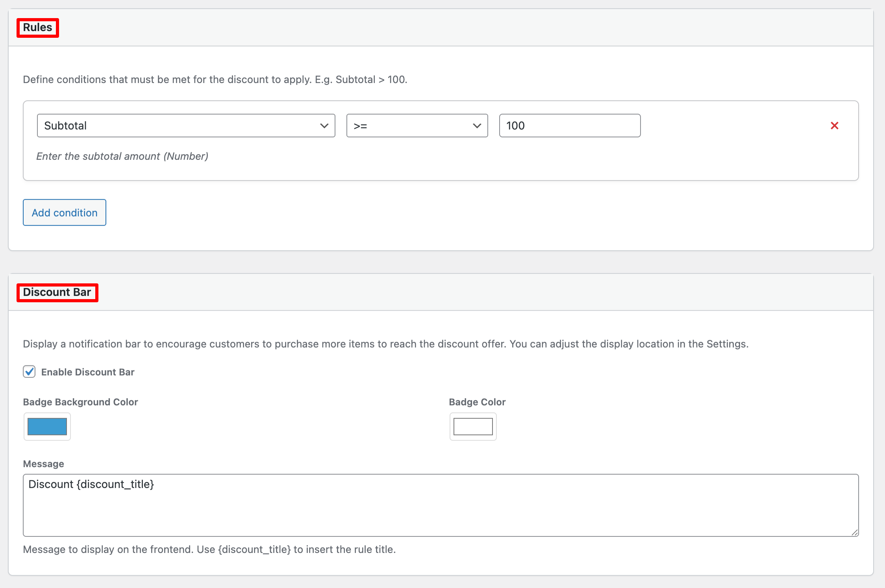Open the blue Badge Background Color picker

(47, 427)
